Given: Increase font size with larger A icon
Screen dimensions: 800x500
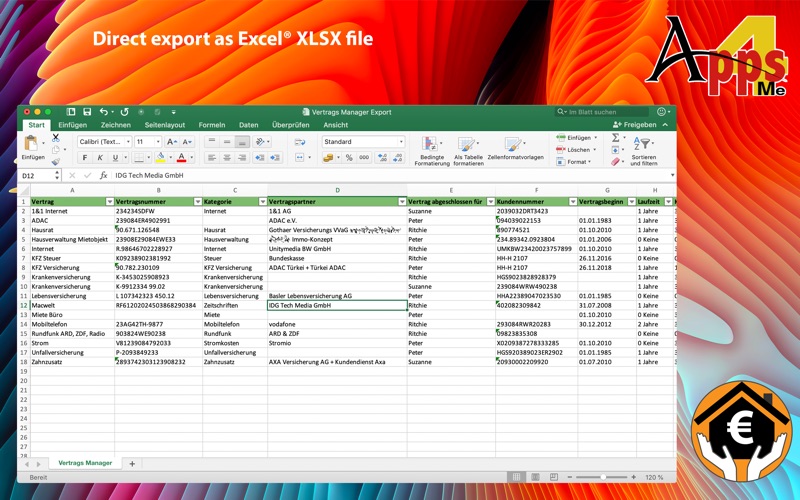Looking at the screenshot, I should [172, 142].
